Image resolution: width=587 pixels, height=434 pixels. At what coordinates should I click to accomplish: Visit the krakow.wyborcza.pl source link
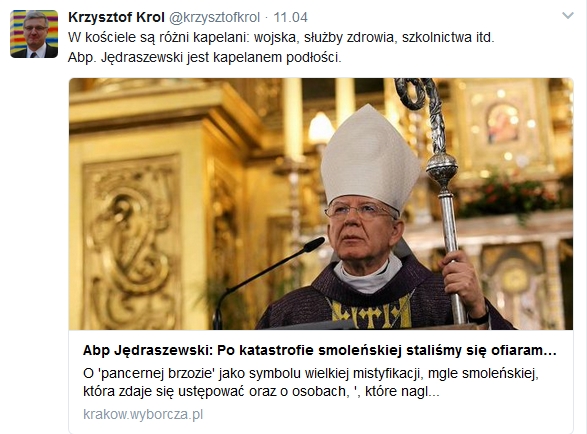143,414
